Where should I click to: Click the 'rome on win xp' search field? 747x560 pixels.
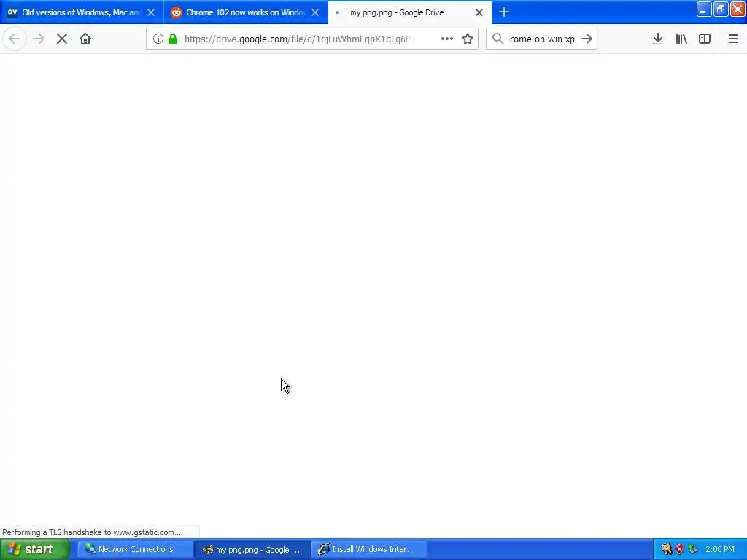point(542,39)
